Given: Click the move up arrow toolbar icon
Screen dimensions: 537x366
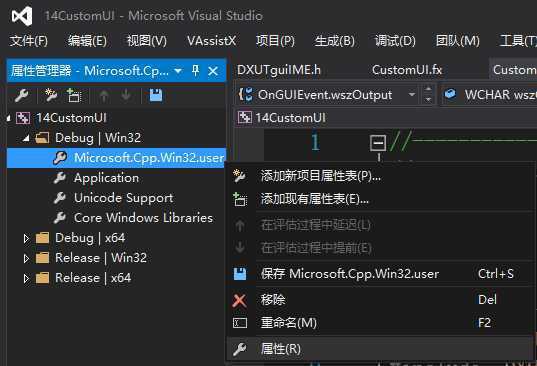Looking at the screenshot, I should pos(104,96).
